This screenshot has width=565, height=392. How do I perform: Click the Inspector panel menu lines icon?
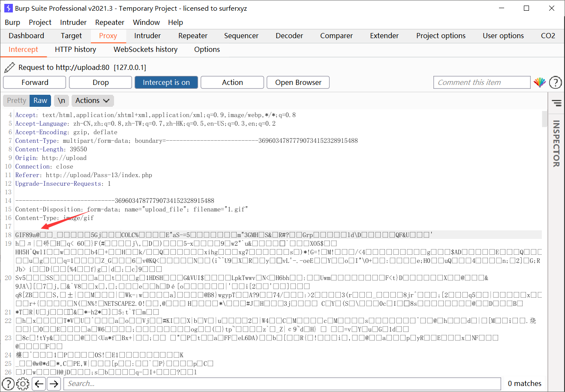pyautogui.click(x=556, y=103)
